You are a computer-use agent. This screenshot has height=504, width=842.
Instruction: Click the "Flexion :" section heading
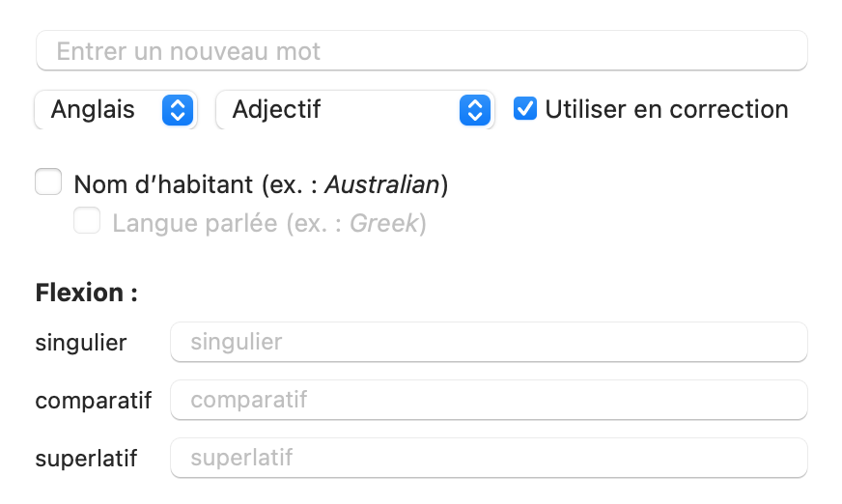tap(86, 293)
